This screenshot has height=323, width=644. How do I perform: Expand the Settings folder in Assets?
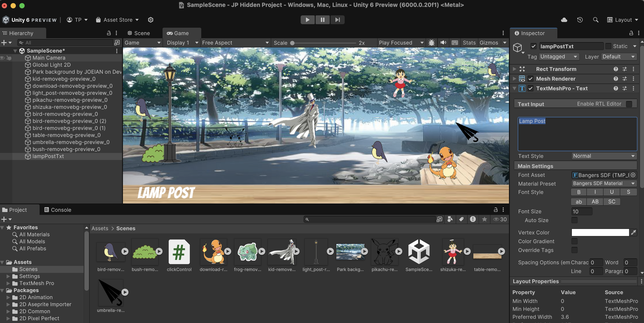pyautogui.click(x=8, y=276)
